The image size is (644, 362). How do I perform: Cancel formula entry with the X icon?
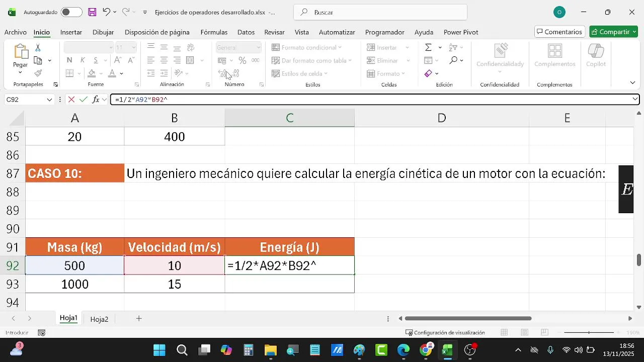pyautogui.click(x=71, y=100)
